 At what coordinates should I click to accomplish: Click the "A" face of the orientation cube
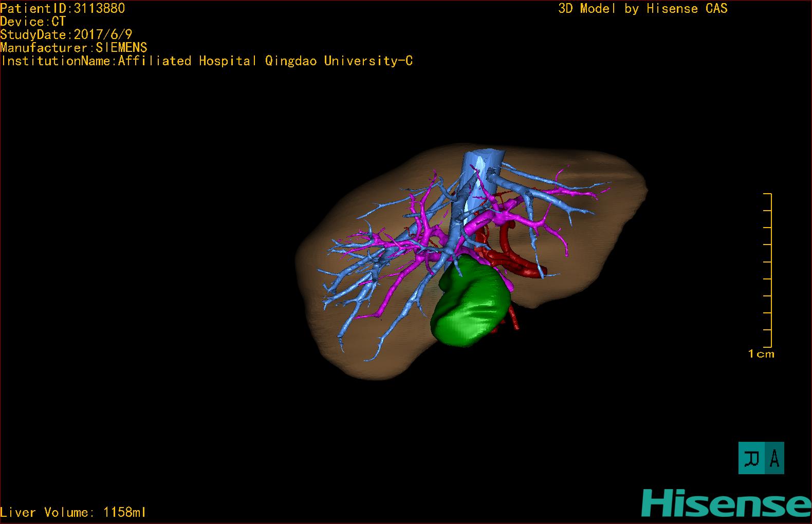[774, 458]
